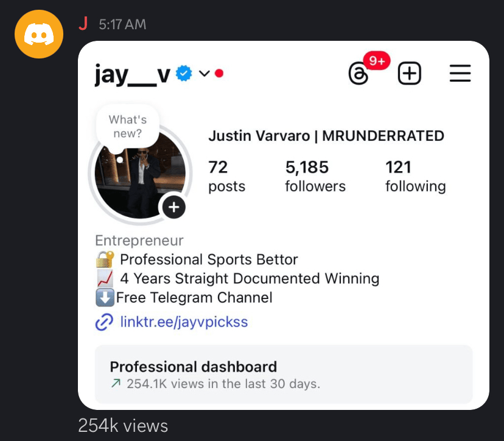Tap the blue verified badge

click(x=184, y=74)
